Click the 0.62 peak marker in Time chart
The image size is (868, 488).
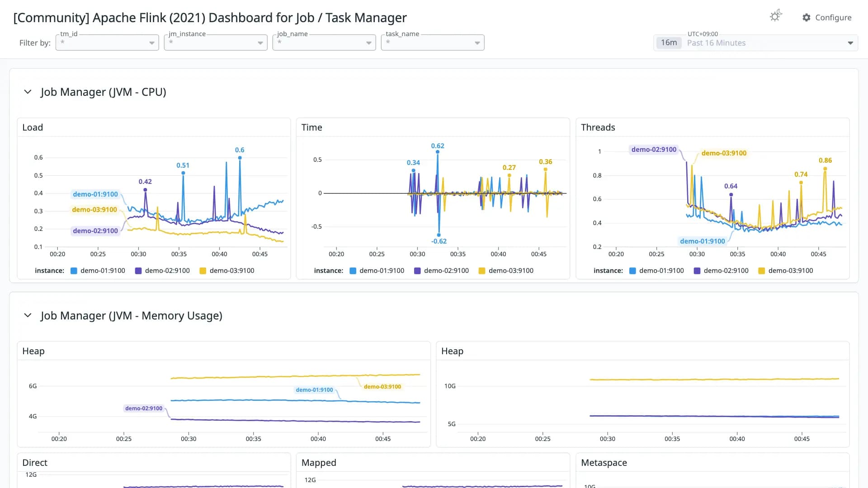pyautogui.click(x=438, y=152)
